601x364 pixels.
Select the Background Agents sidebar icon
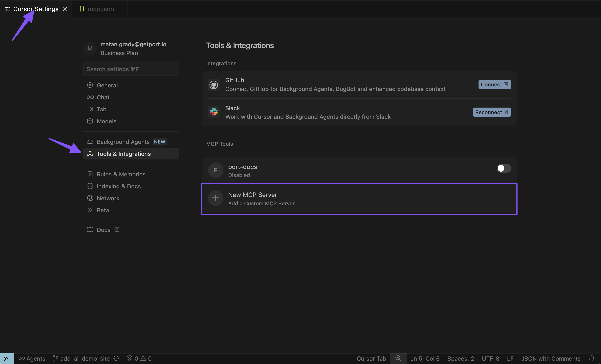[90, 141]
